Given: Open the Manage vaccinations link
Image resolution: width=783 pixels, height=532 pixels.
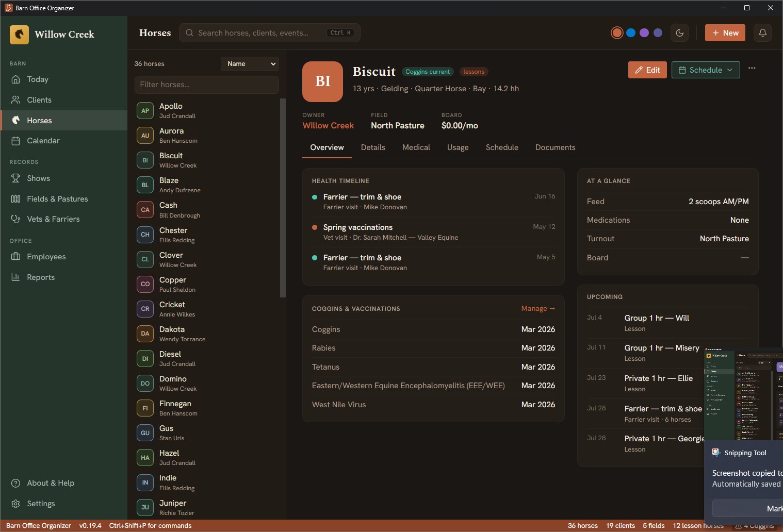Looking at the screenshot, I should coord(538,308).
